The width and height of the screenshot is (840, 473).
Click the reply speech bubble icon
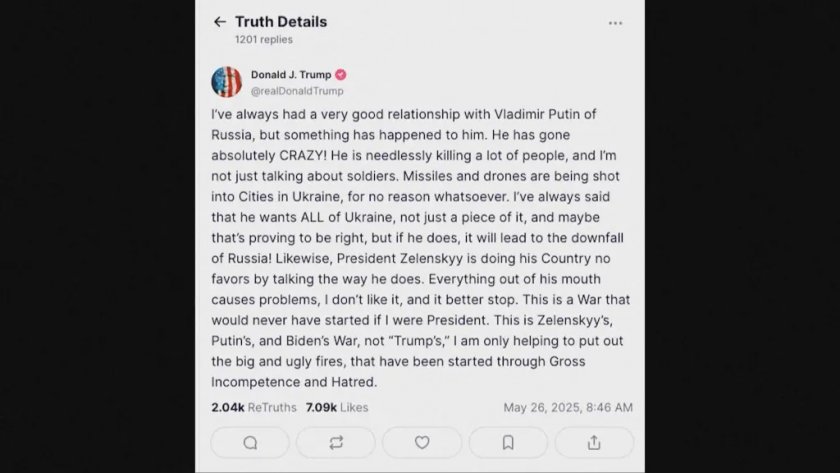250,442
